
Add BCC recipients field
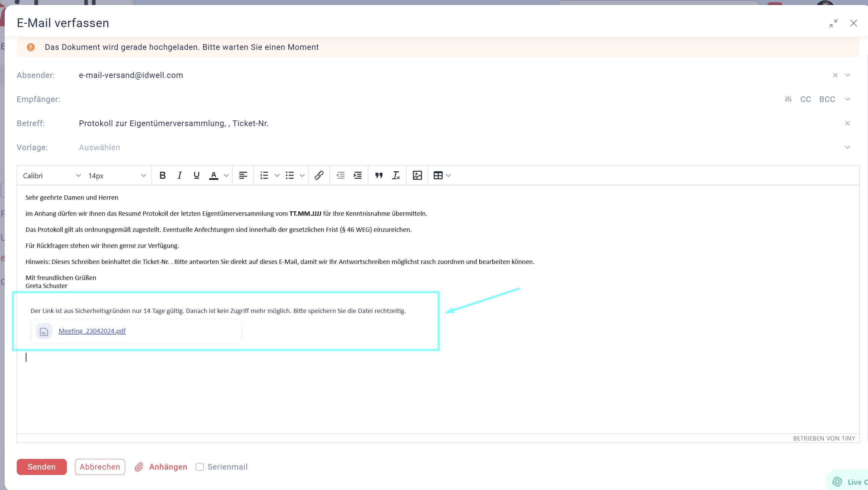click(827, 99)
